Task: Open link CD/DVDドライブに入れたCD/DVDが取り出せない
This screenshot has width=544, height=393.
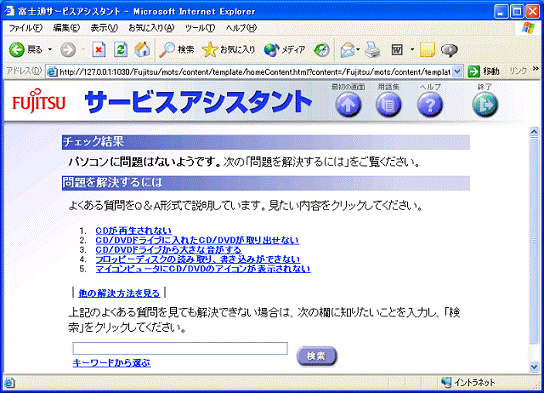Action: (x=197, y=240)
